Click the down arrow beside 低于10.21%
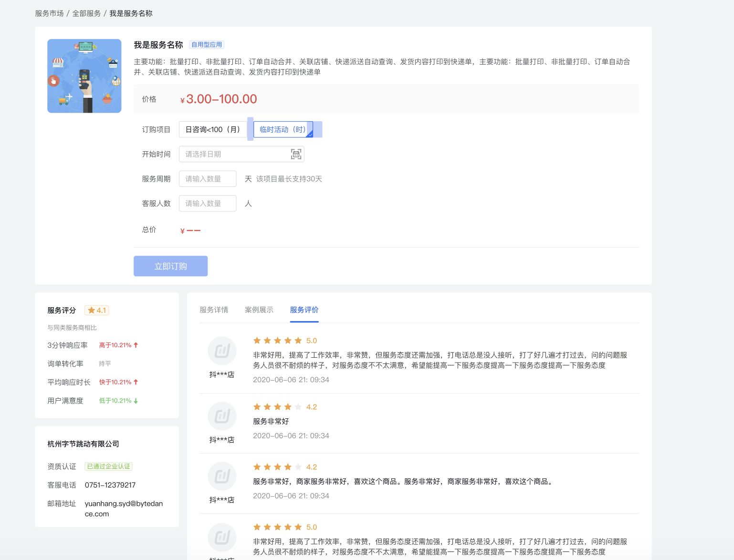The image size is (734, 560). [x=136, y=401]
